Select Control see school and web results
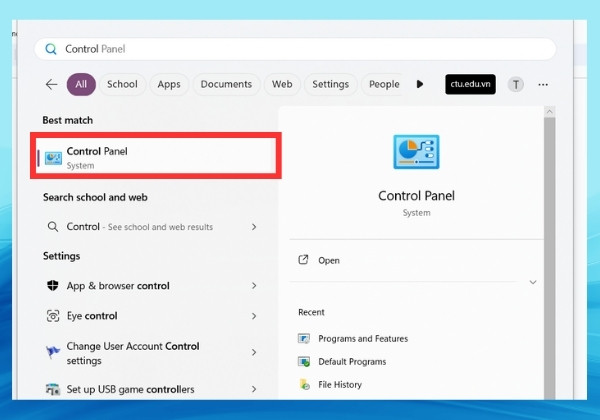This screenshot has width=600, height=420. click(x=152, y=227)
